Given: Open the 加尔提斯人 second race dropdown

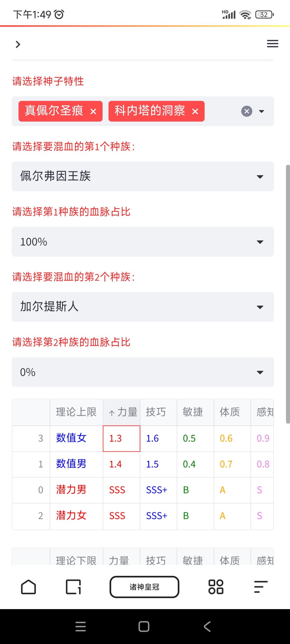Looking at the screenshot, I should 143,307.
